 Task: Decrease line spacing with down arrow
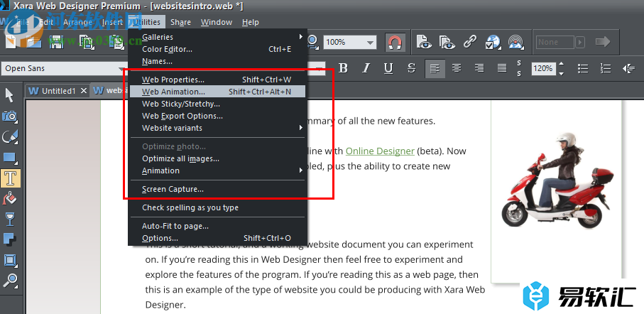pyautogui.click(x=561, y=73)
